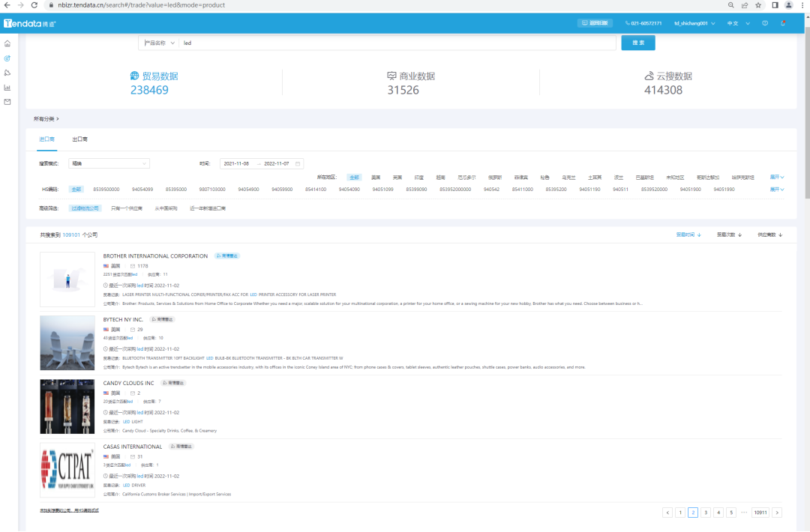The height and width of the screenshot is (532, 810).
Task: Click the blue 搜索 search button
Action: click(638, 43)
